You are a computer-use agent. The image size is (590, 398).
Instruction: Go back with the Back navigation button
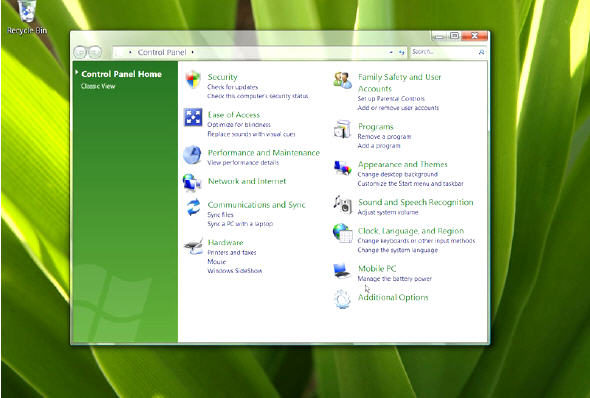click(x=80, y=52)
